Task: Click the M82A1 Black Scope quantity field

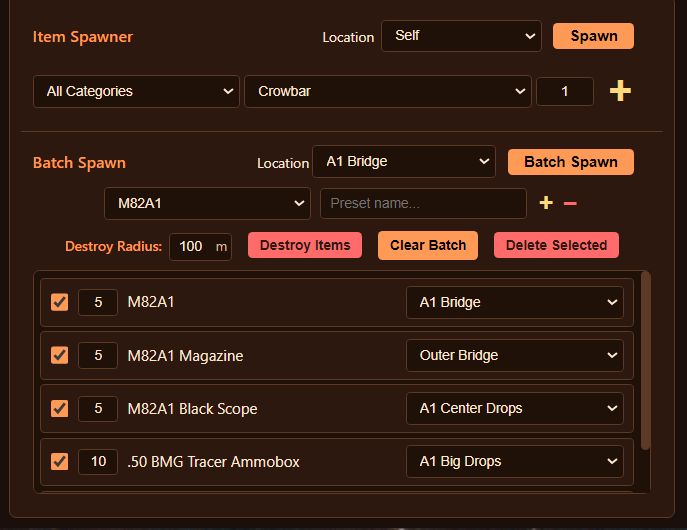Action: [x=98, y=408]
